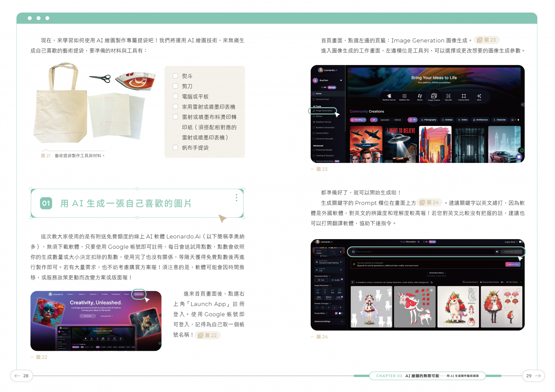Click the Upgrade Plan button

pyautogui.click(x=513, y=264)
